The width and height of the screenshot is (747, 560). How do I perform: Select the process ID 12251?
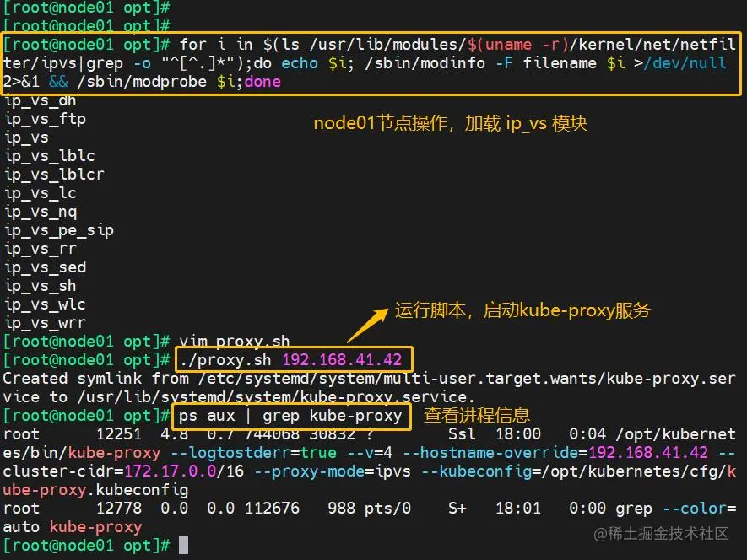click(x=119, y=434)
